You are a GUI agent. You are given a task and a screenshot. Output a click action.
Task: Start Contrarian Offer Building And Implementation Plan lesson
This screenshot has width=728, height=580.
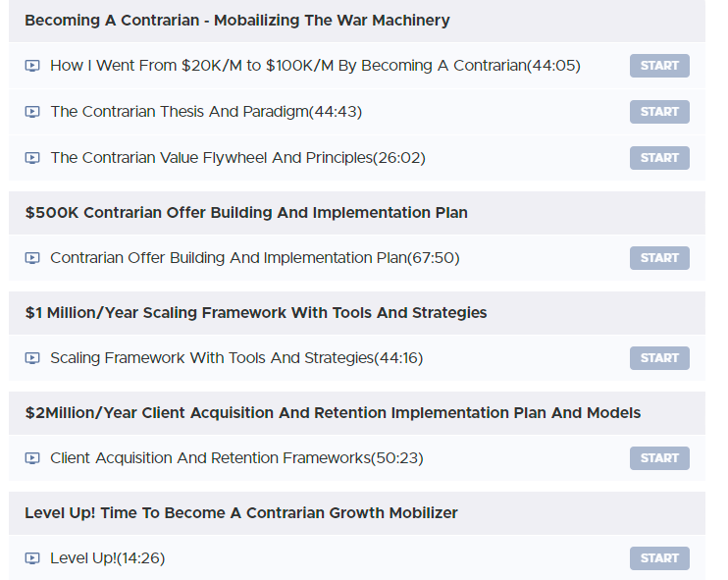(x=659, y=258)
